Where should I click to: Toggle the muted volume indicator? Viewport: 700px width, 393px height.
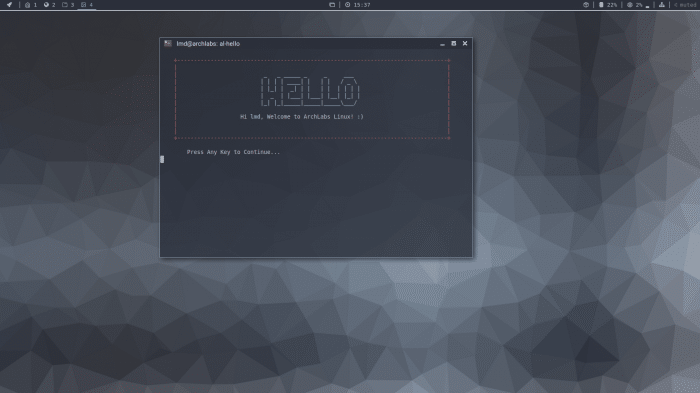click(685, 4)
